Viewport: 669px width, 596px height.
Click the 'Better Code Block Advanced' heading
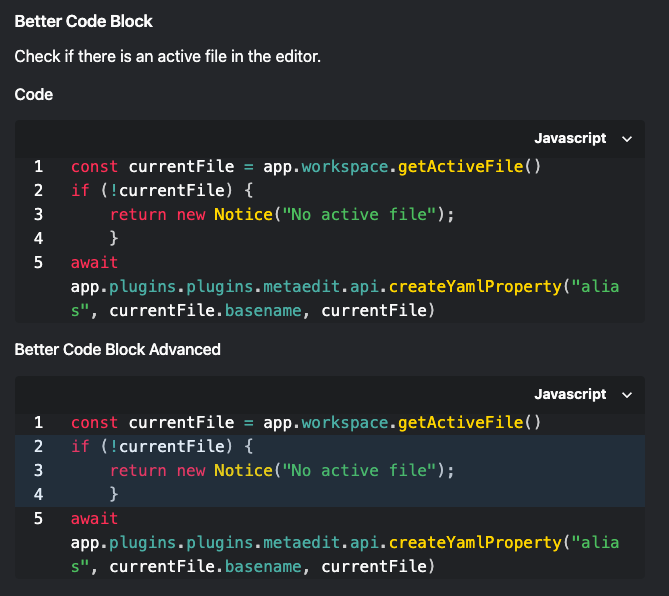(x=117, y=350)
